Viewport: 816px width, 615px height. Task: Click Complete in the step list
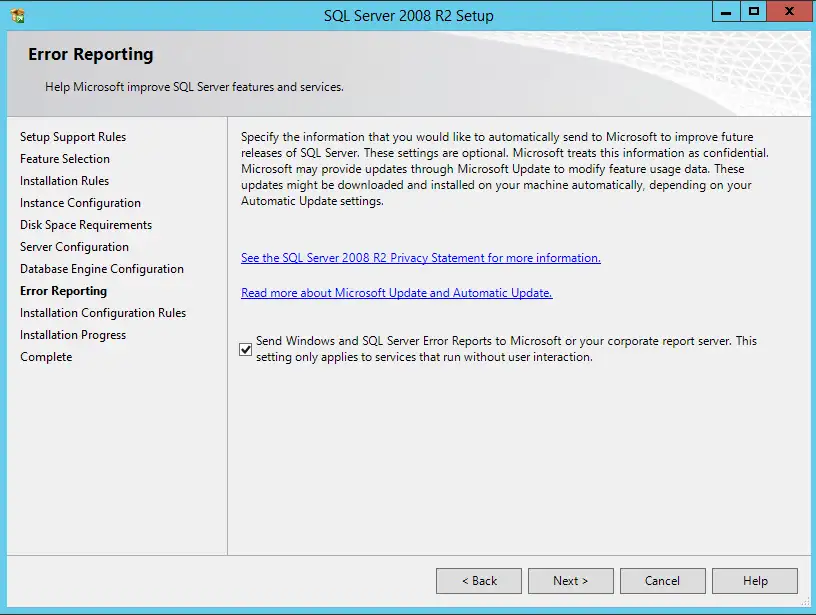click(45, 357)
